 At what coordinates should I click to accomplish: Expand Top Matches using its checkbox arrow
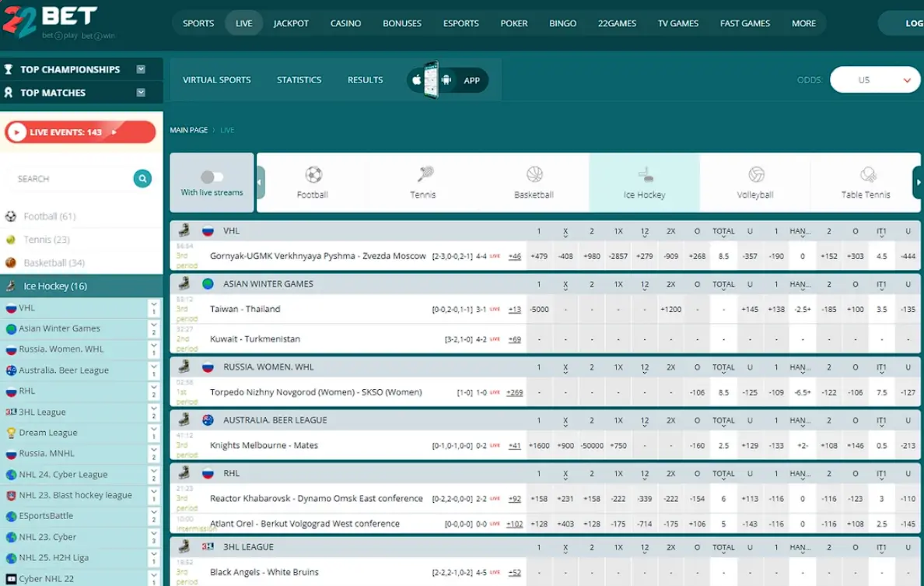(x=141, y=92)
